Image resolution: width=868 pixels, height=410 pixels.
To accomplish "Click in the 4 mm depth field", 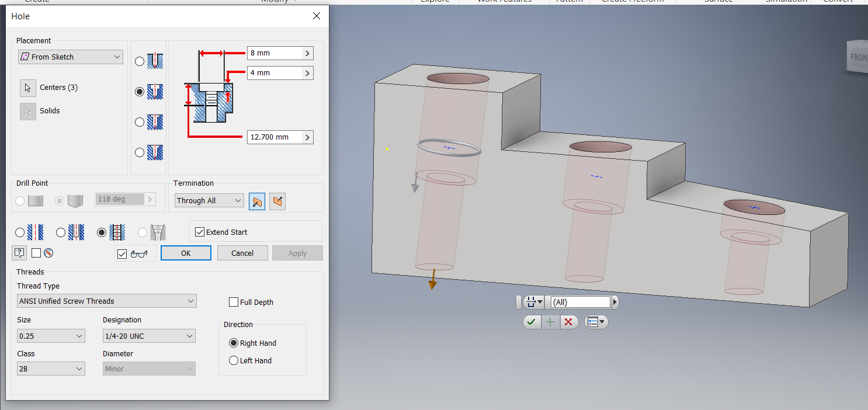I will coord(275,73).
